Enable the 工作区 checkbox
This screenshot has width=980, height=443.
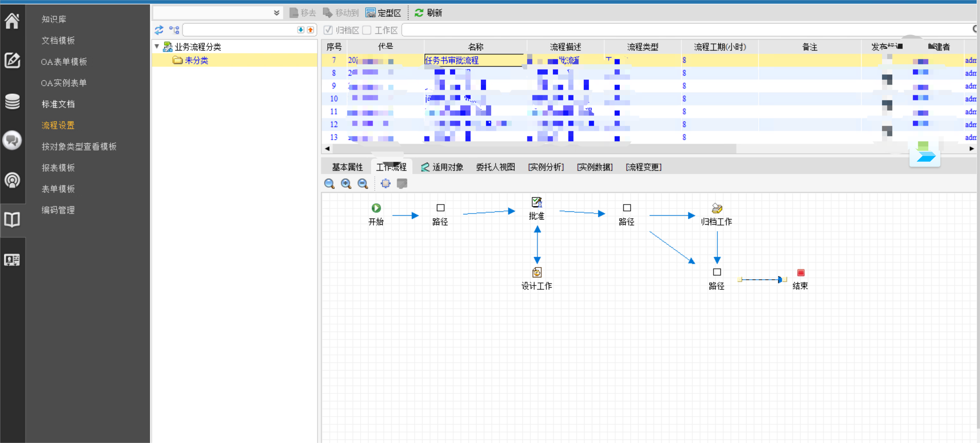[x=367, y=30]
